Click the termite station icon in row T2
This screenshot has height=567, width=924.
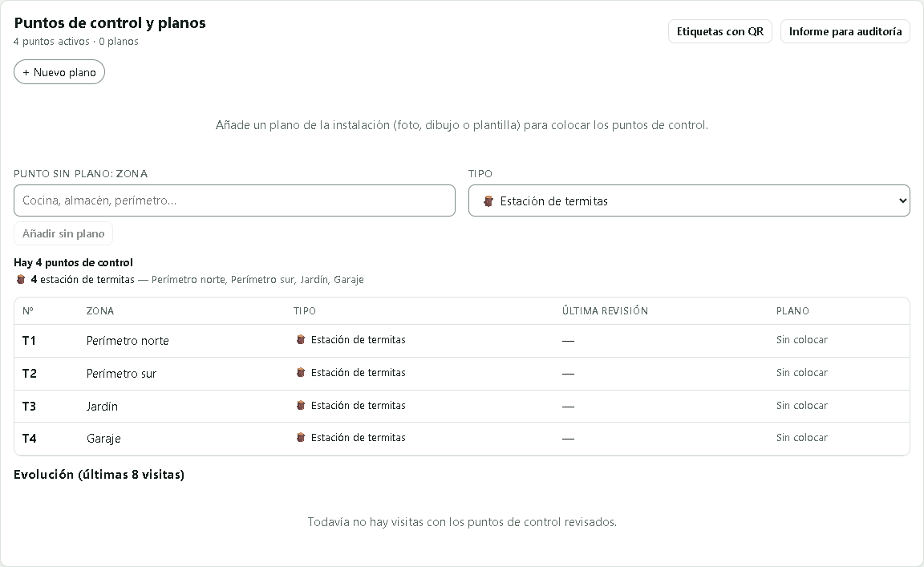tap(301, 372)
